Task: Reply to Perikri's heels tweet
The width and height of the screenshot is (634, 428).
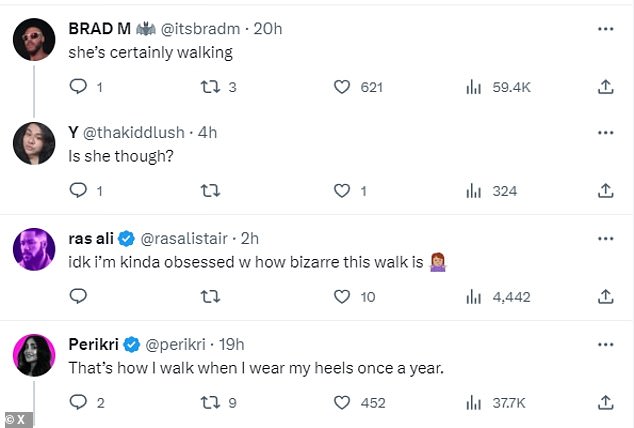Action: tap(79, 402)
